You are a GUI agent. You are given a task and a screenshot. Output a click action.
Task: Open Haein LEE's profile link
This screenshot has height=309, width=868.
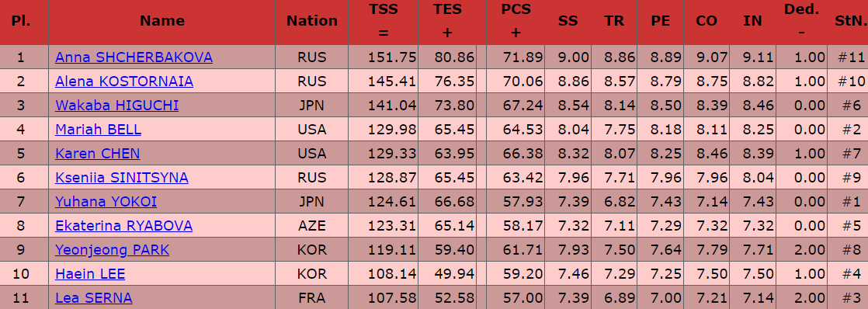pos(90,274)
